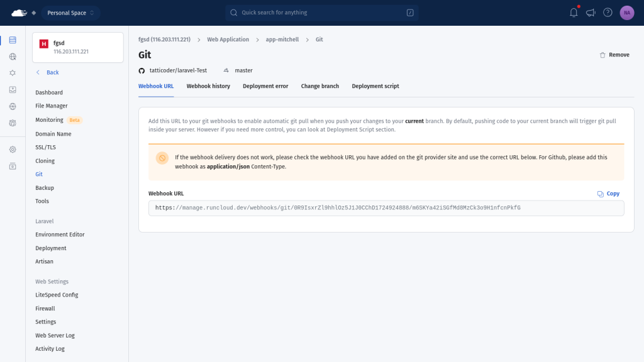Open File Manager in the sidebar
The width and height of the screenshot is (644, 362).
[52, 106]
